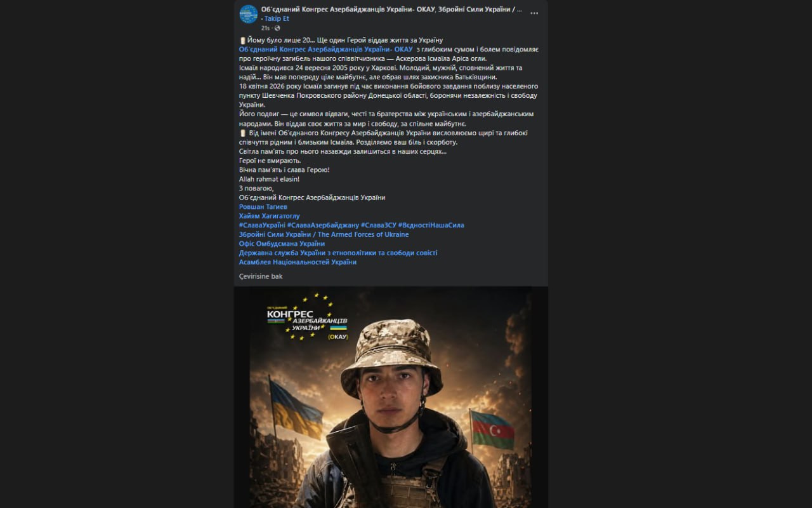Open 'The Armed Forces of Ukraine' tagged page
The height and width of the screenshot is (508, 812).
pos(324,234)
